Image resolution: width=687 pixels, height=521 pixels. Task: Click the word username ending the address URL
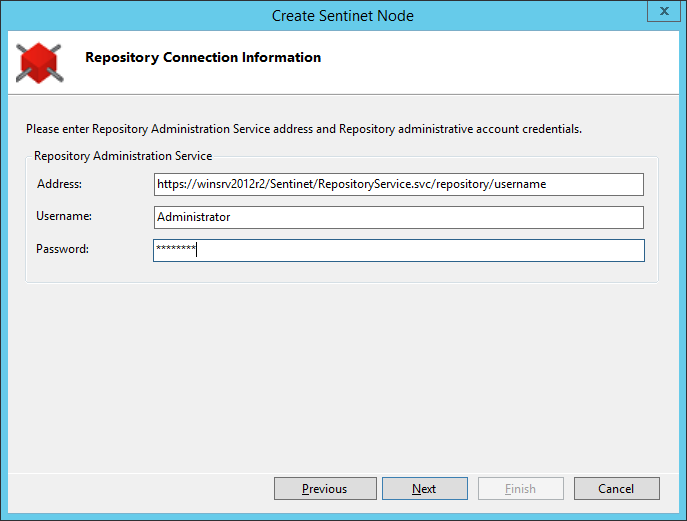click(520, 184)
